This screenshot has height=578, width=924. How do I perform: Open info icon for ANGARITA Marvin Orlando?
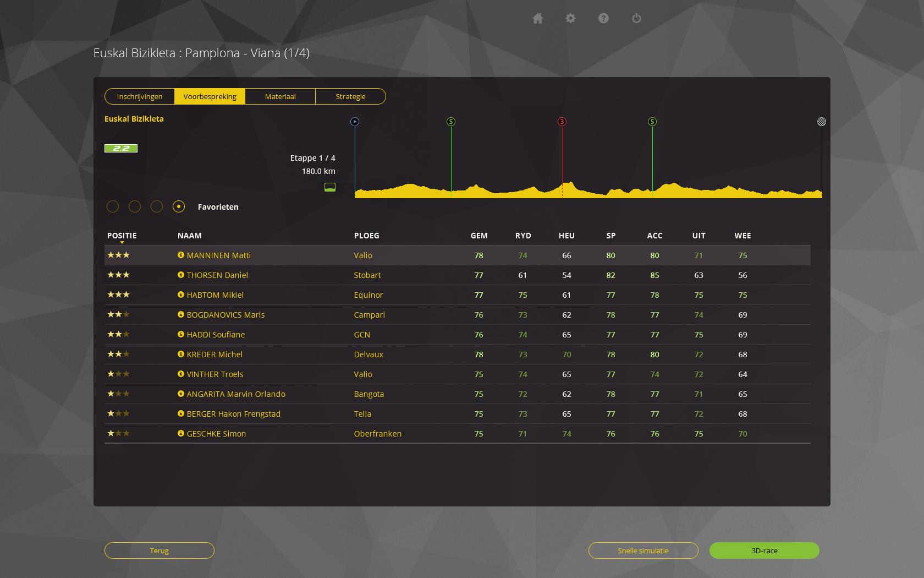pyautogui.click(x=180, y=394)
